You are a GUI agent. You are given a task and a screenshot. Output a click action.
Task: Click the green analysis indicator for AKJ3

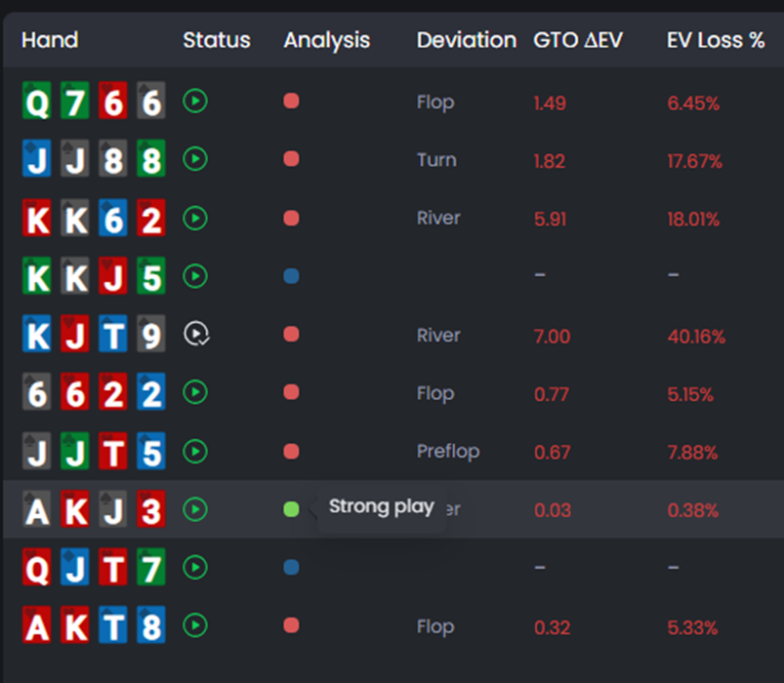click(290, 508)
